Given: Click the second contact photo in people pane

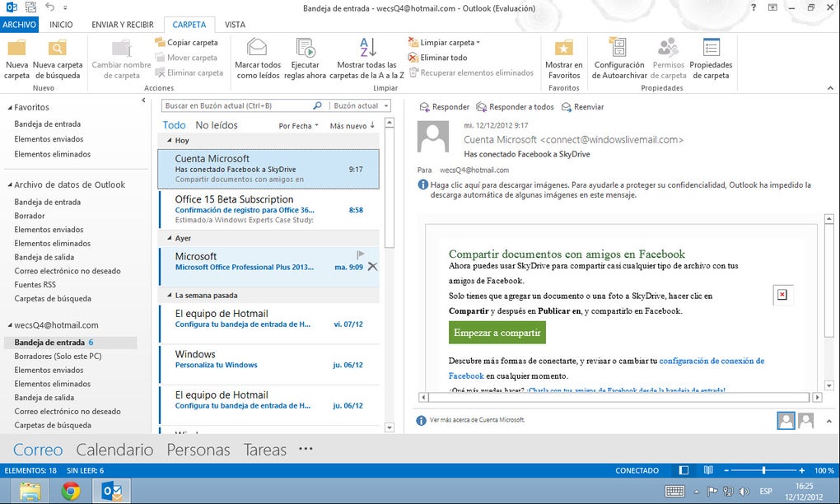Looking at the screenshot, I should pyautogui.click(x=805, y=421).
